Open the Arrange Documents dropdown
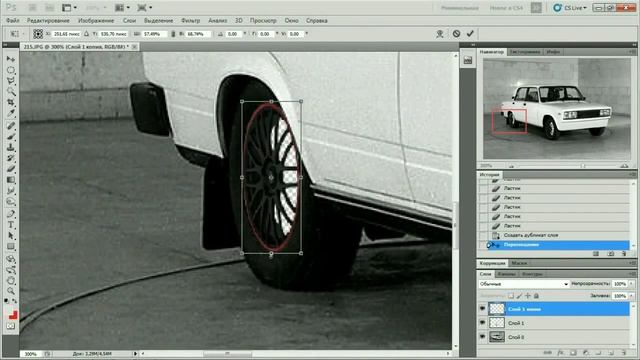The image size is (640, 360). coord(122,7)
